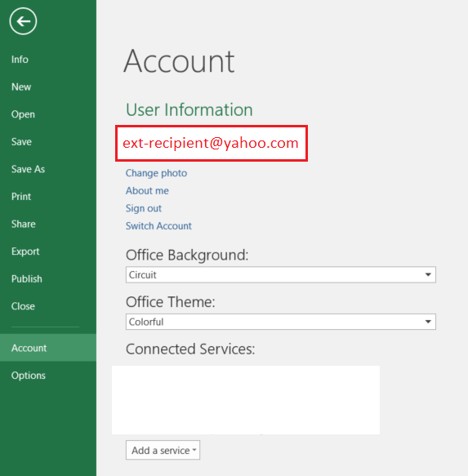
Task: Click the Change photo link
Action: [156, 173]
